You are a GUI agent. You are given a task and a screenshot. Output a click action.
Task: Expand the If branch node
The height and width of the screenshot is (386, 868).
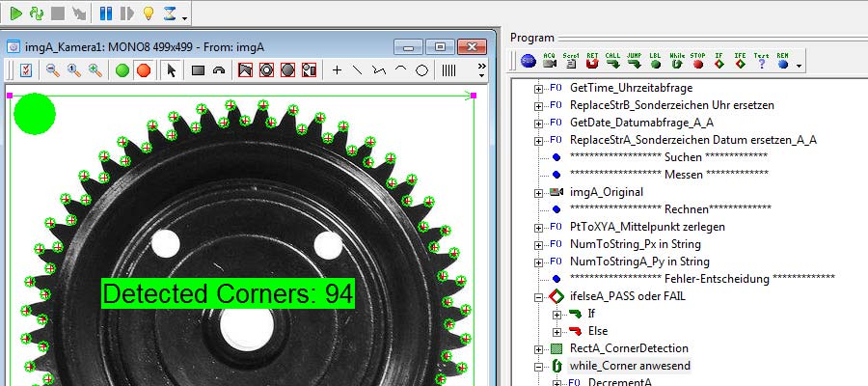click(556, 315)
